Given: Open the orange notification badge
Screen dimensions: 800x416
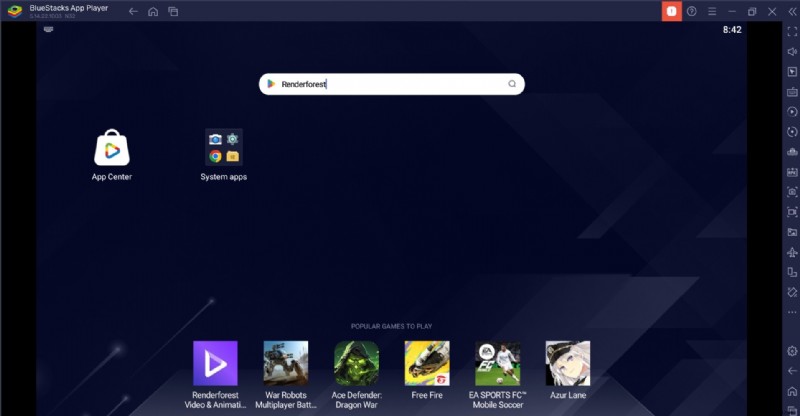Looking at the screenshot, I should 671,11.
